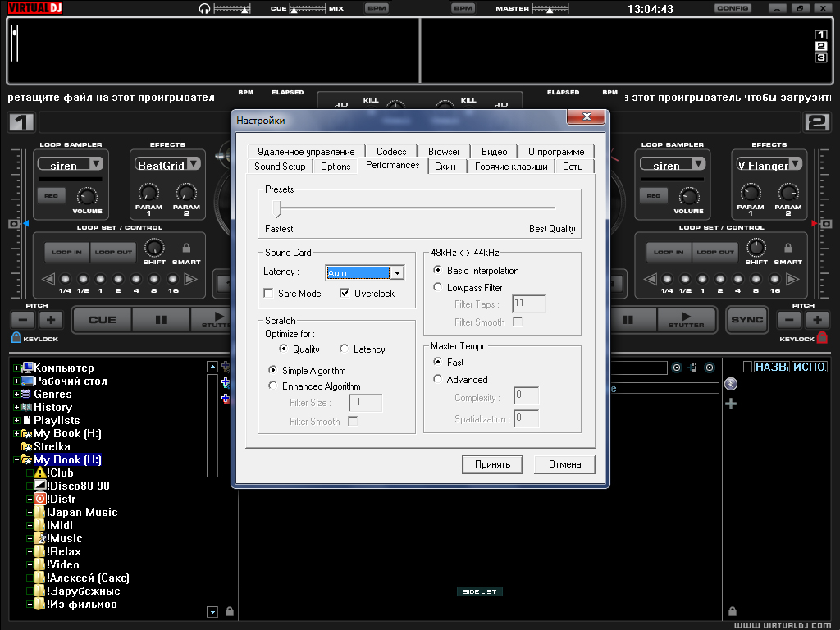The width and height of the screenshot is (840, 630).
Task: Click deck 1 number indicator
Action: point(21,122)
